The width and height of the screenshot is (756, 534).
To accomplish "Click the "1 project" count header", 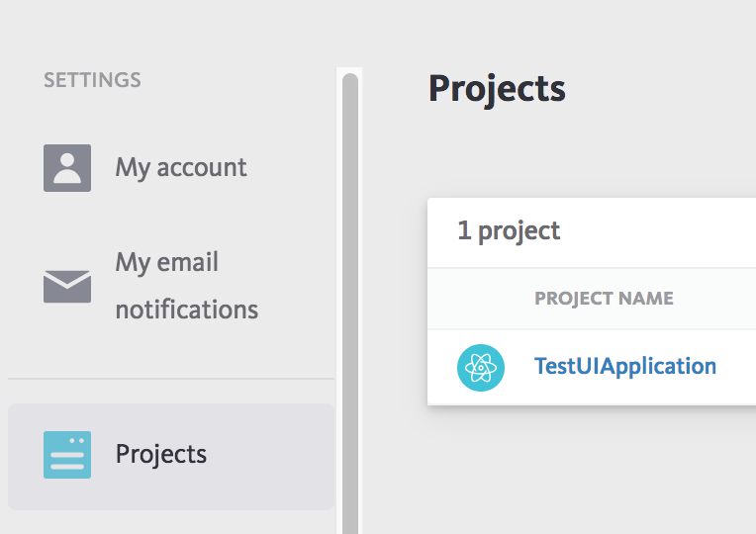I will (x=509, y=230).
